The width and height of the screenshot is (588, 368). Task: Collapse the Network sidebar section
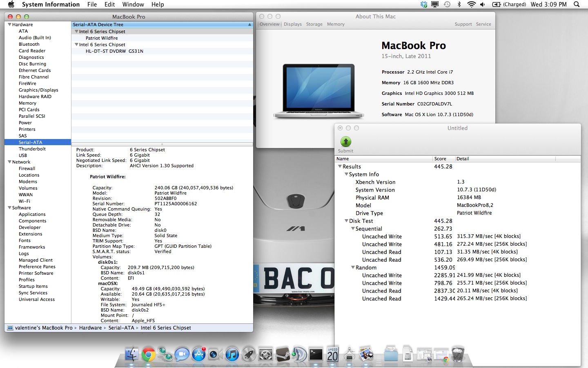click(9, 162)
